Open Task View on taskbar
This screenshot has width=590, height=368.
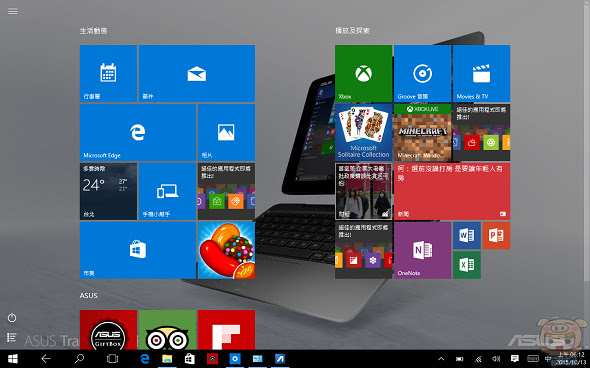pos(112,359)
